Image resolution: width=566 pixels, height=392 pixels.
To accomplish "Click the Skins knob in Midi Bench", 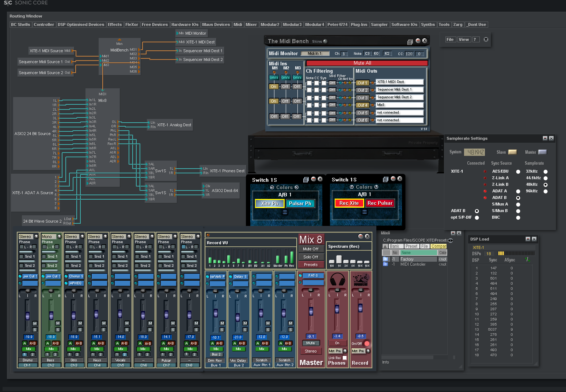I will click(x=325, y=41).
